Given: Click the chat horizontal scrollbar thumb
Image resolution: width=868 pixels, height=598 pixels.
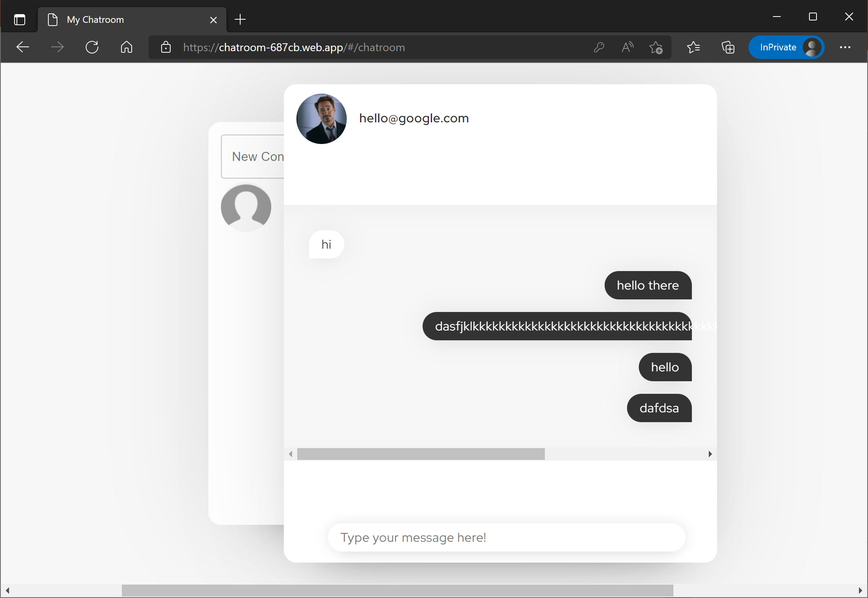Looking at the screenshot, I should [x=421, y=454].
